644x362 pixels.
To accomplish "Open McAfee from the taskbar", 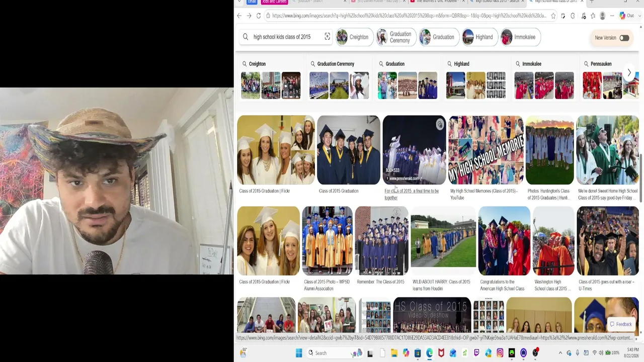I will coord(441,353).
